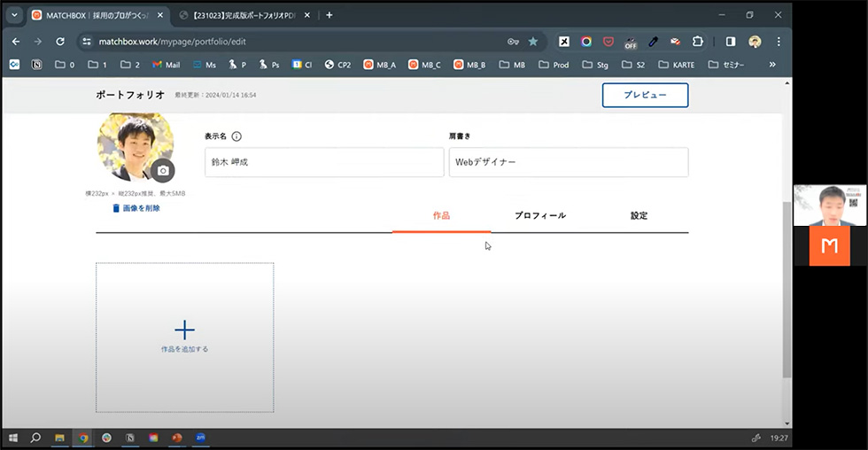Viewport: 868px width, 450px height.
Task: Click the プレビュー button
Action: point(645,95)
